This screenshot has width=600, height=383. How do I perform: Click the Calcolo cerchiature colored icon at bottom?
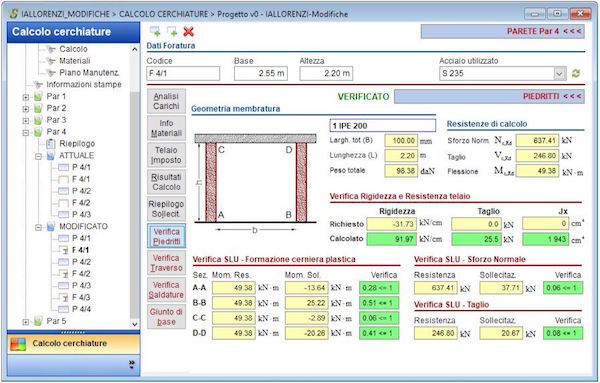(x=18, y=344)
